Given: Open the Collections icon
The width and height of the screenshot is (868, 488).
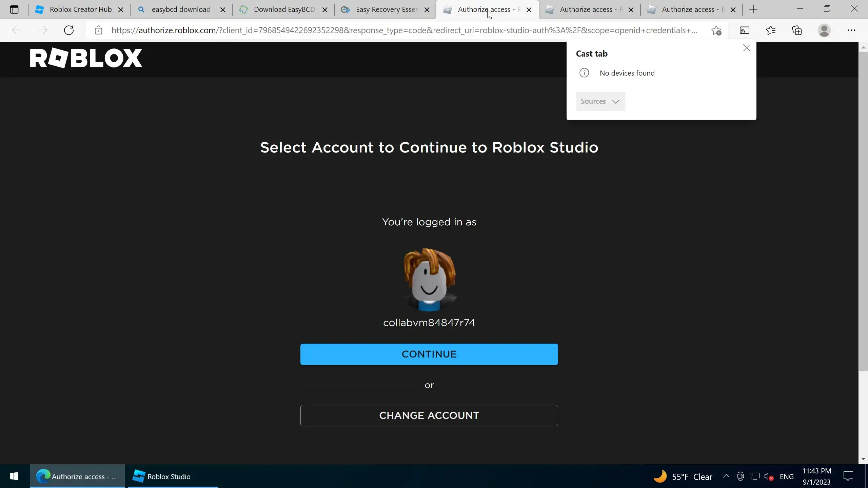Looking at the screenshot, I should pyautogui.click(x=797, y=30).
